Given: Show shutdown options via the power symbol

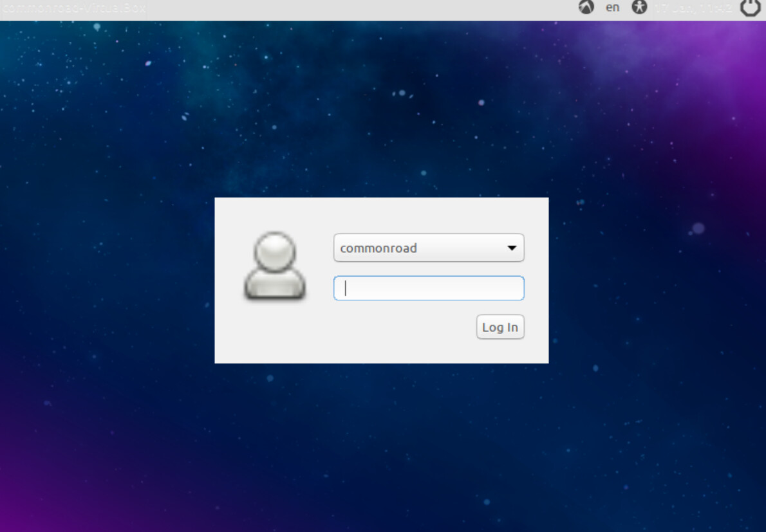Looking at the screenshot, I should [x=750, y=8].
